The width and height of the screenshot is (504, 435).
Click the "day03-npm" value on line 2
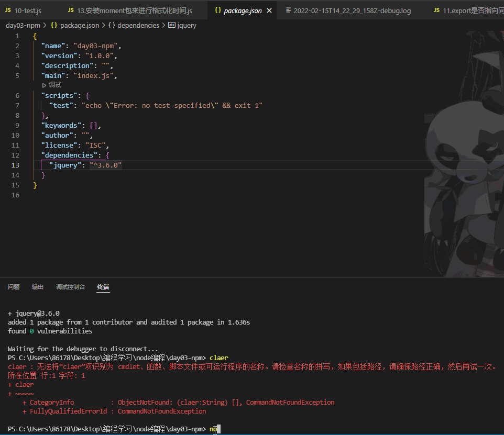pos(95,46)
